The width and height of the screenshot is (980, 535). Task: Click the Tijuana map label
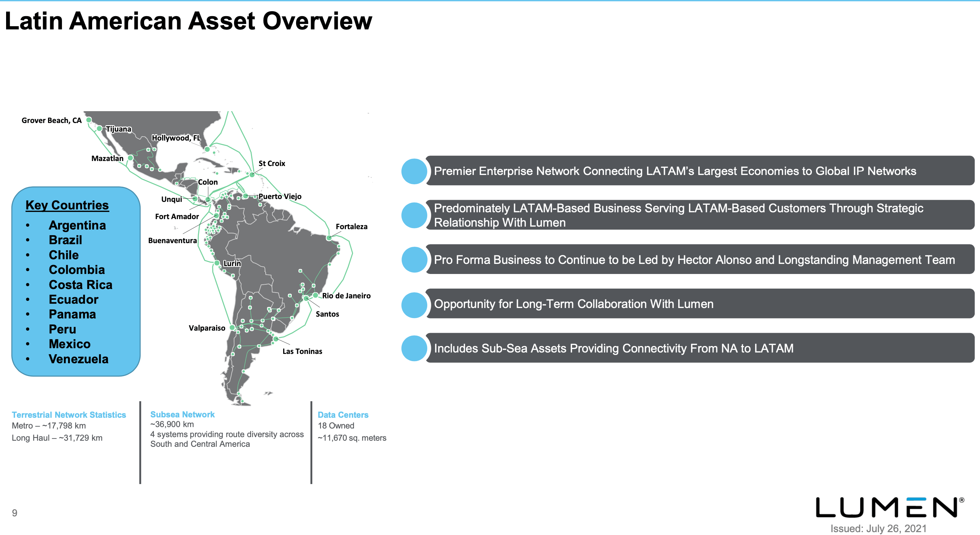click(x=118, y=129)
